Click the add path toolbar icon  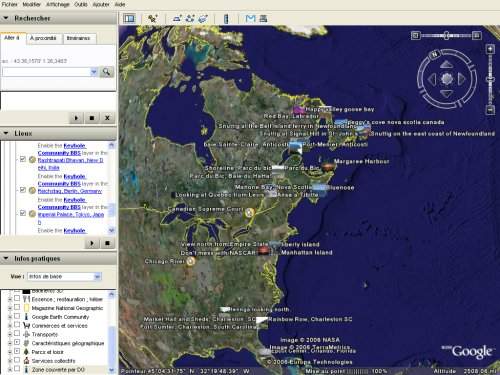[x=190, y=18]
